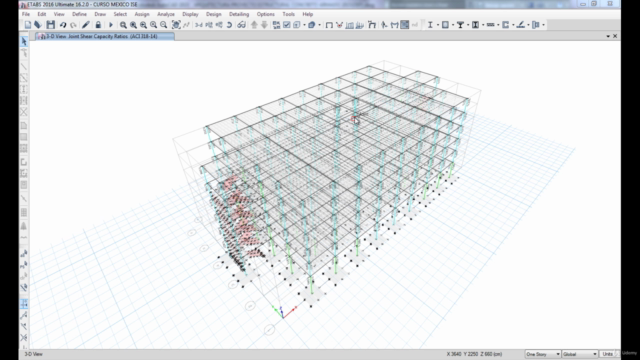The image size is (640, 360).
Task: Select the pointer Select Object tool
Action: 24,41
